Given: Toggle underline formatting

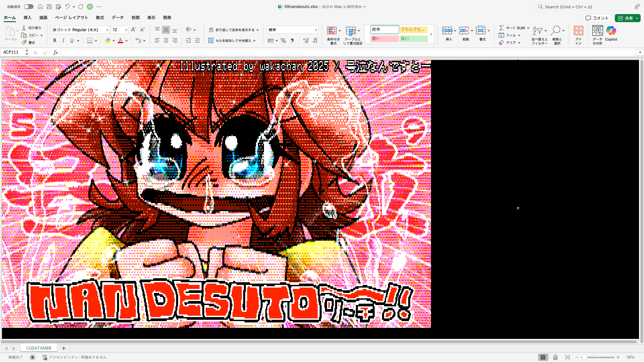Looking at the screenshot, I should [72, 41].
